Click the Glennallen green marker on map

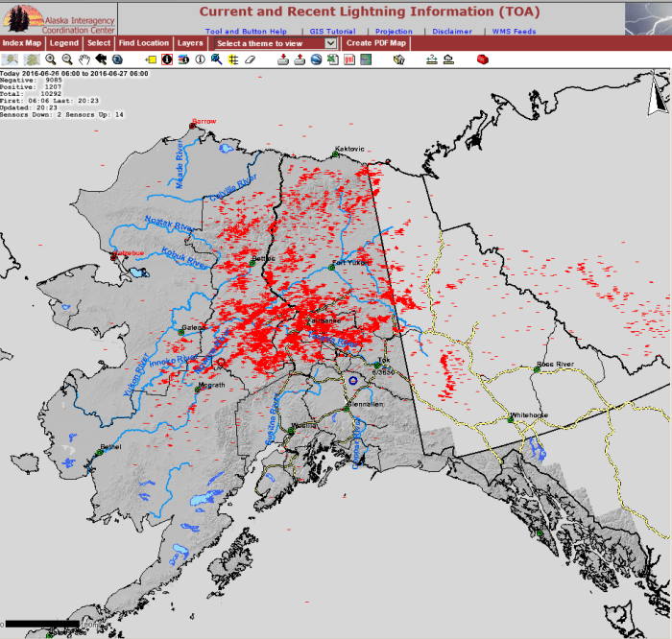(346, 409)
